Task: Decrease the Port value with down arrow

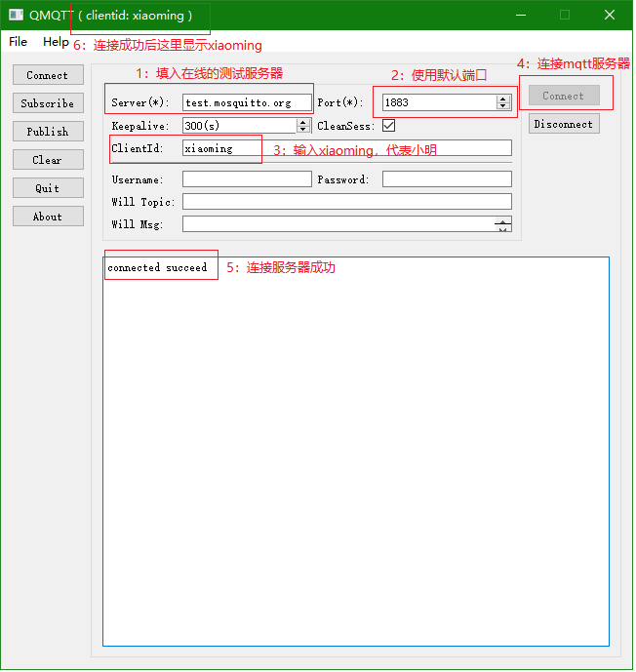Action: point(503,106)
